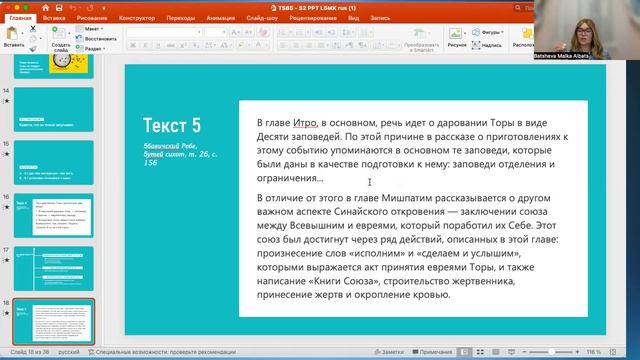The height and width of the screenshot is (360, 640).
Task: Toggle italic formatting
Action: tap(145, 45)
